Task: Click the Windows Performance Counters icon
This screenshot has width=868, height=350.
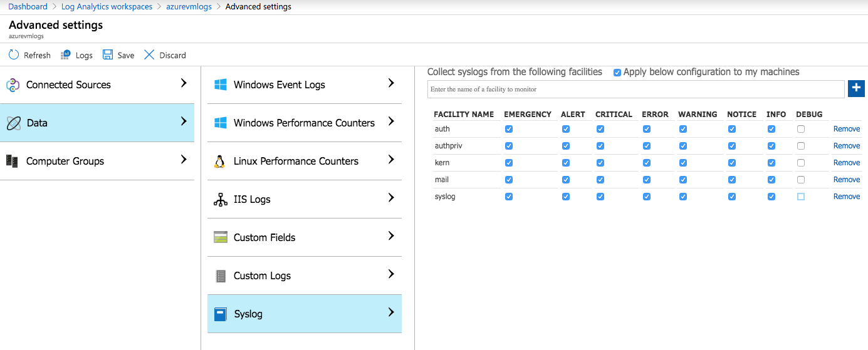Action: point(220,123)
